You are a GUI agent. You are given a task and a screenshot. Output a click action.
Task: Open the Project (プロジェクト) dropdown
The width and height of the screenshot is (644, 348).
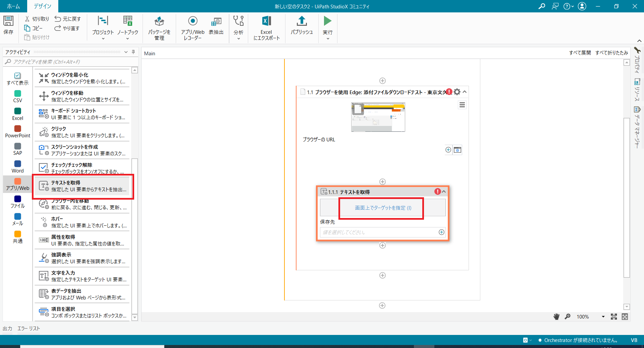click(103, 27)
